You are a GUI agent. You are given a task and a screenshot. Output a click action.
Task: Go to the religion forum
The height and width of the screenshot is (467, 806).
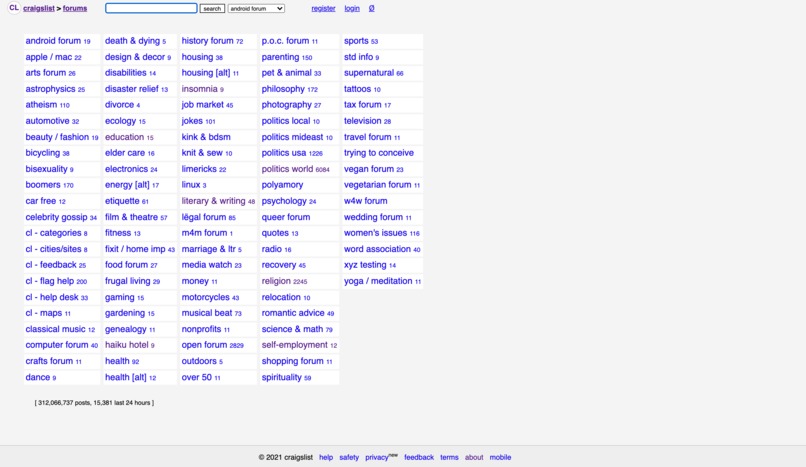pos(276,281)
